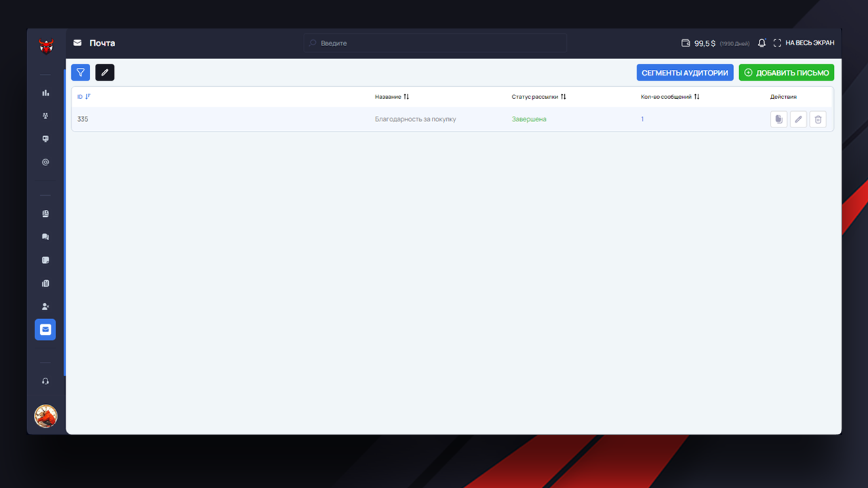
Task: Click the search magnifier icon
Action: point(313,43)
